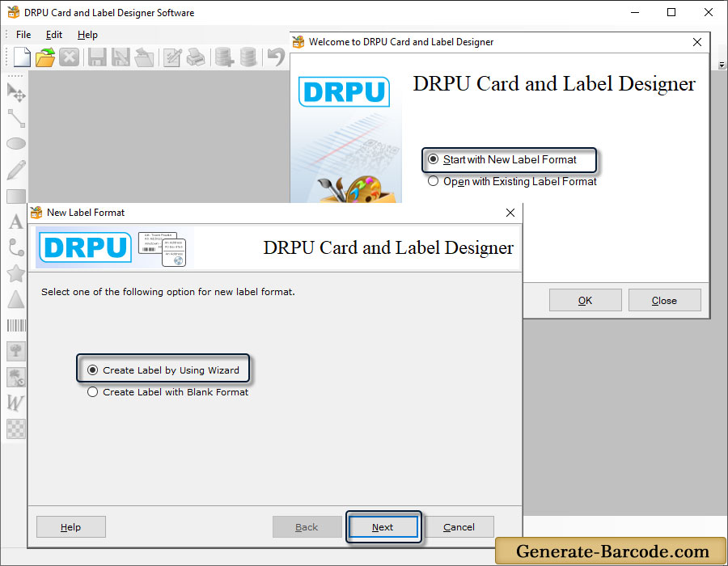Maximize the main application window

pos(671,12)
